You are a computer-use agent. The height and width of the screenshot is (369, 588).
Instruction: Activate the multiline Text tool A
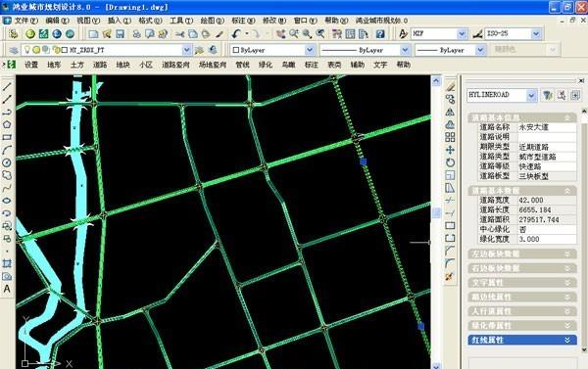[x=7, y=289]
